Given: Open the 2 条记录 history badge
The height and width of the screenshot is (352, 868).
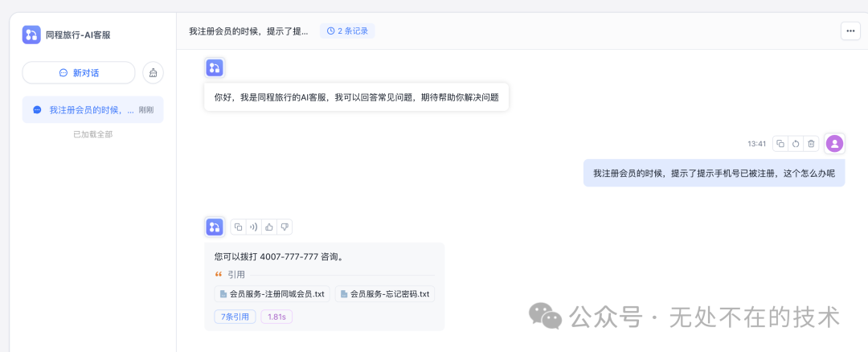Looking at the screenshot, I should click(x=347, y=31).
